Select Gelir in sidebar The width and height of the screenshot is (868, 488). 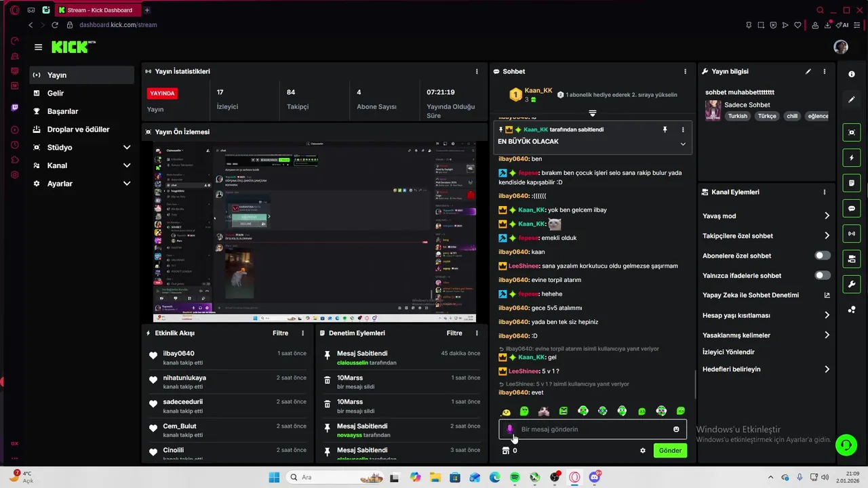pos(81,93)
